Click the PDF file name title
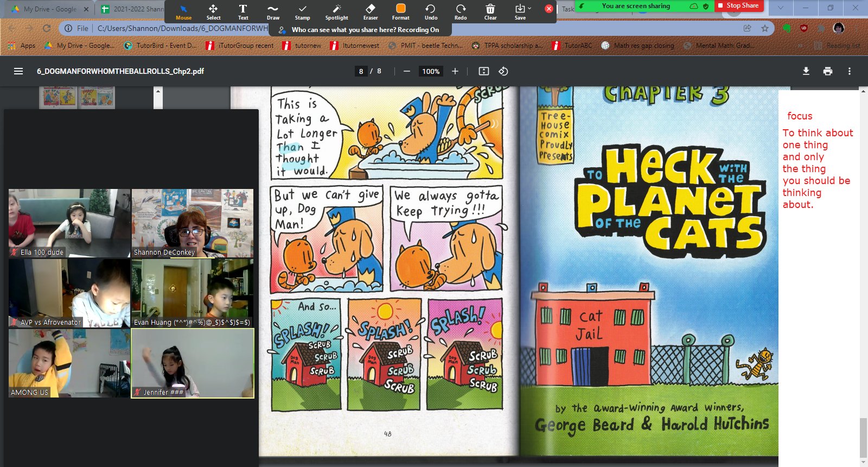The width and height of the screenshot is (868, 467). [x=120, y=71]
